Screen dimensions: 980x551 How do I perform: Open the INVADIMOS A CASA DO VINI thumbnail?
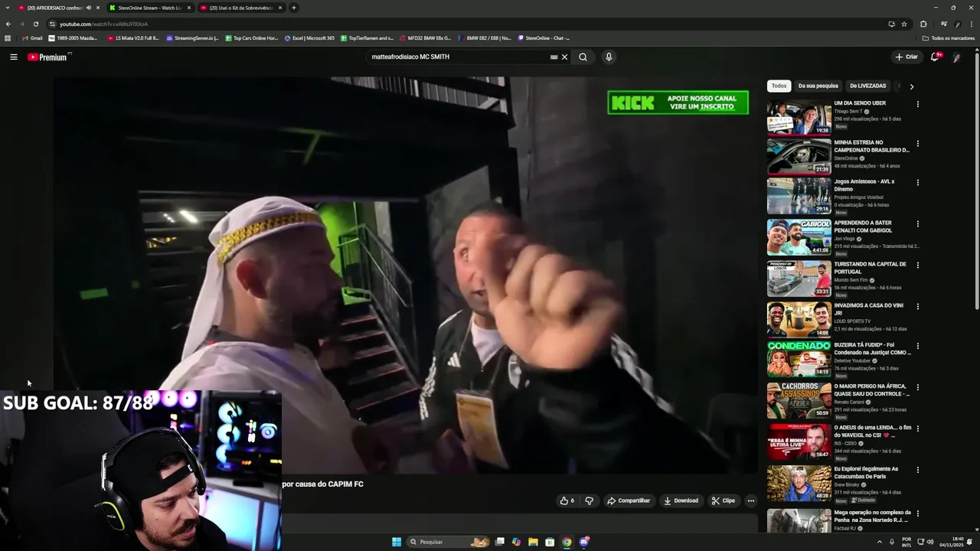click(x=799, y=319)
